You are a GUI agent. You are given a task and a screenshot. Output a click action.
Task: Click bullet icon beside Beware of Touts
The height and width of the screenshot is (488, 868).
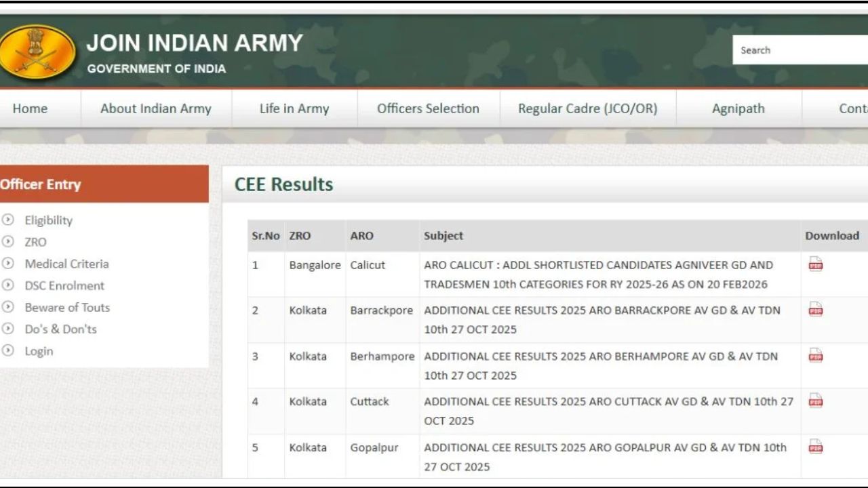point(8,307)
